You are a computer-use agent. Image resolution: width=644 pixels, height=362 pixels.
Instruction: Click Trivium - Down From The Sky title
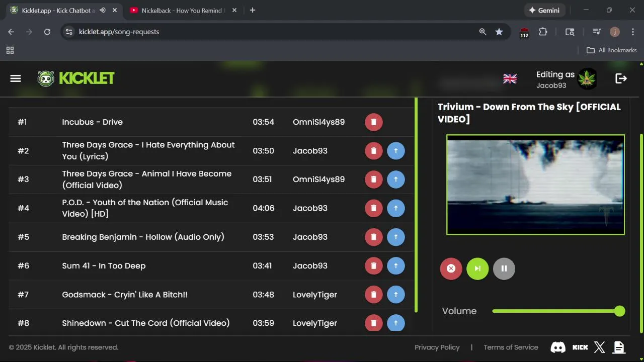529,113
